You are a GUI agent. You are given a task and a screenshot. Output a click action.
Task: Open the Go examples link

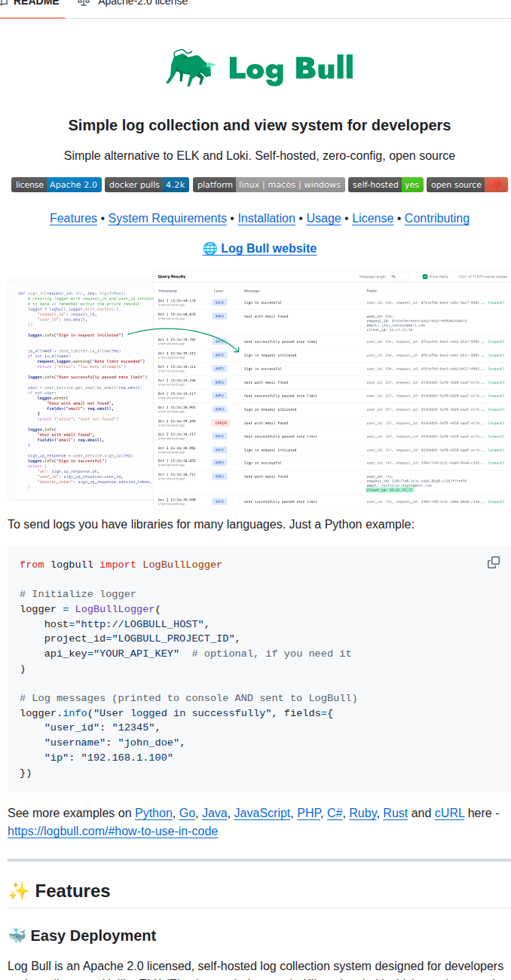point(188,813)
